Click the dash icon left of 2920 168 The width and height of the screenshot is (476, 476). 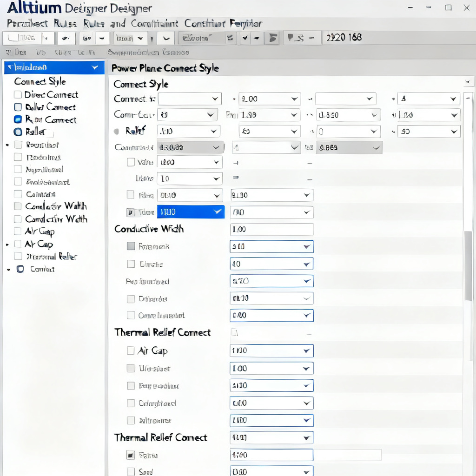click(x=311, y=38)
